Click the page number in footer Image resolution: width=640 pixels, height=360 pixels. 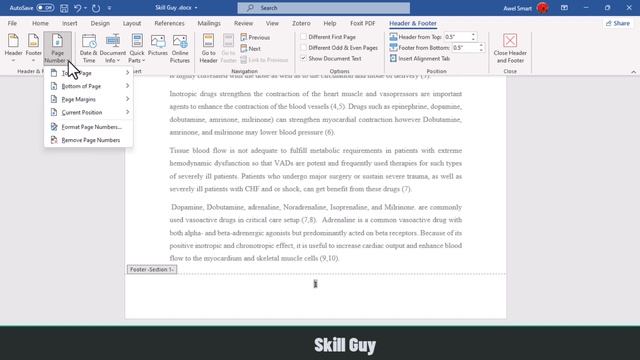click(315, 284)
